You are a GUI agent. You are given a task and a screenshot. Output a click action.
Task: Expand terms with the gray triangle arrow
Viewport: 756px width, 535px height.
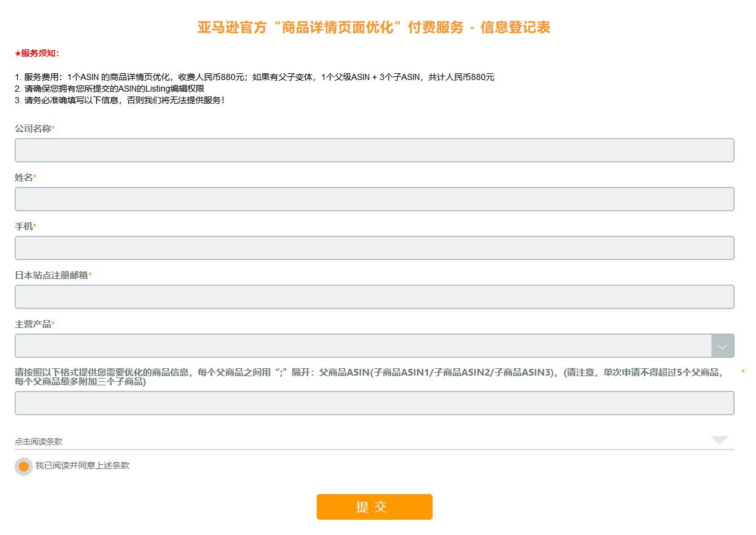coord(719,440)
